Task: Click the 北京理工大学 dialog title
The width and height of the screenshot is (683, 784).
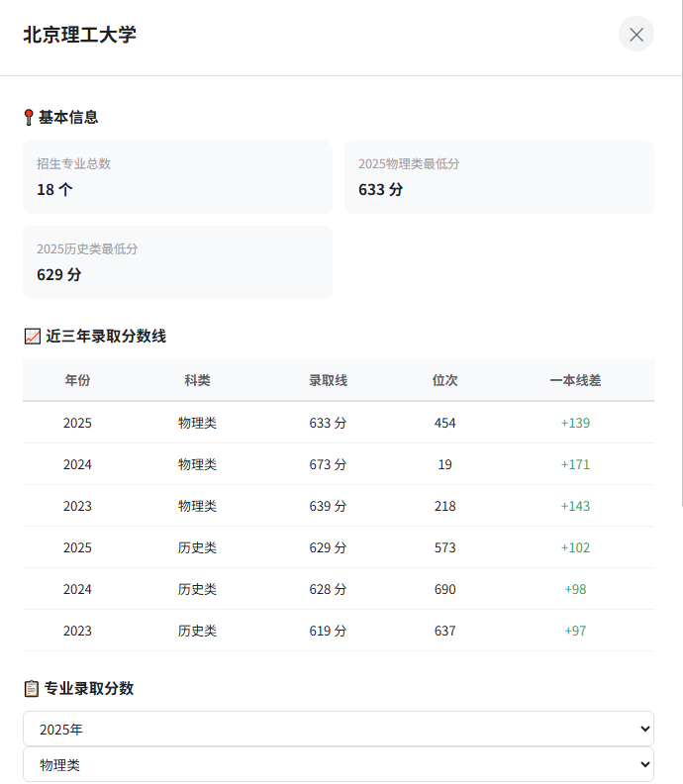Action: tap(79, 35)
